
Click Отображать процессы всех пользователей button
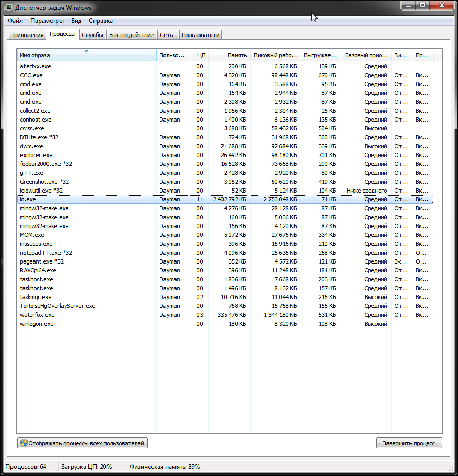[x=83, y=443]
